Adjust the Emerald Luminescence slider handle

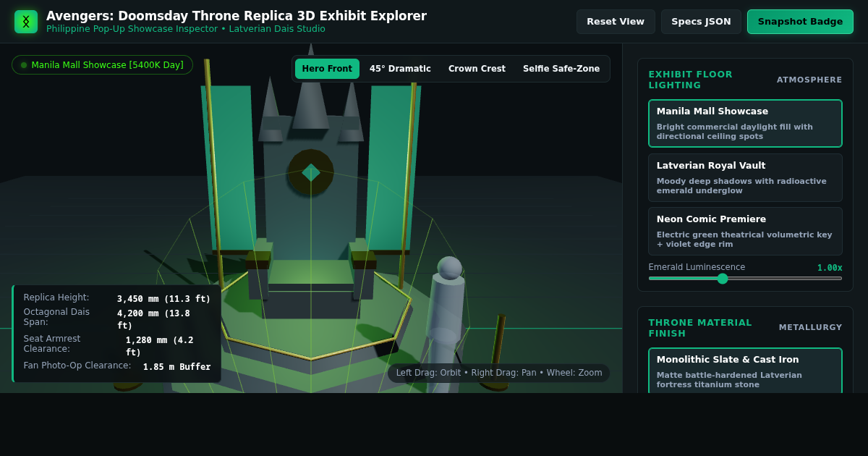(x=722, y=279)
